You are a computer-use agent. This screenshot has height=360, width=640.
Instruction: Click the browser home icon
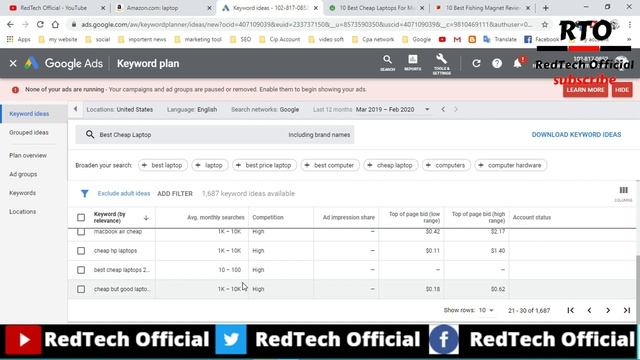pos(55,24)
